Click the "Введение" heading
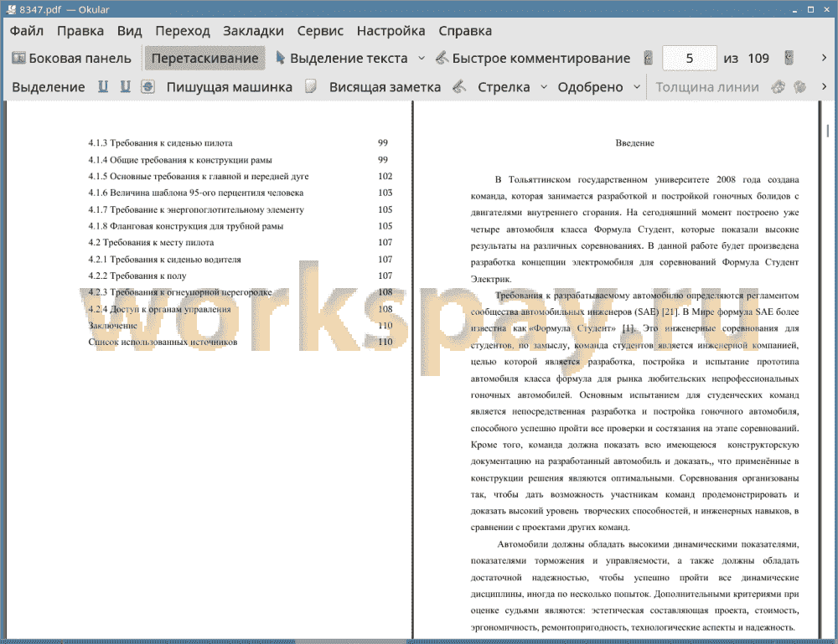838x644 pixels. 634,143
